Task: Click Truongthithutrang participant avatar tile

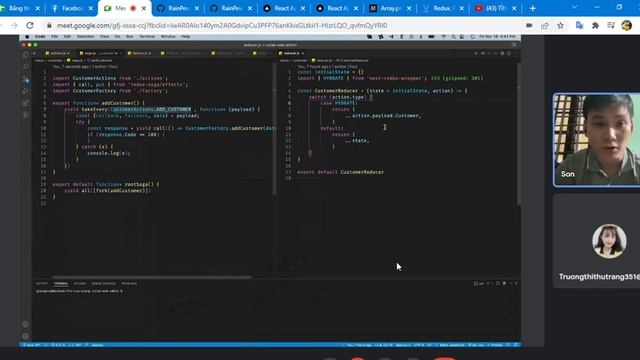Action: coord(597,241)
